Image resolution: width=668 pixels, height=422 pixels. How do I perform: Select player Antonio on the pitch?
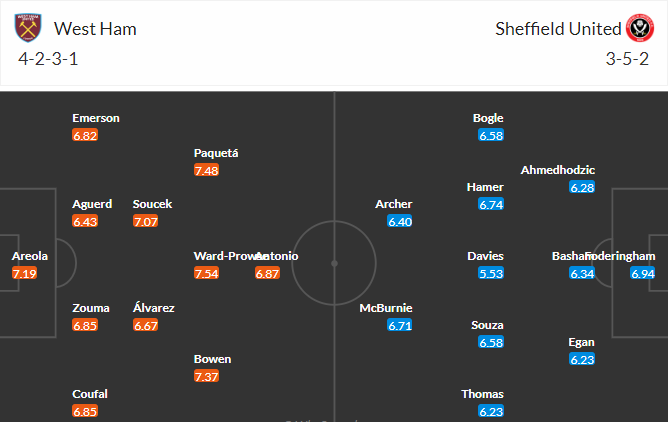[x=277, y=256]
